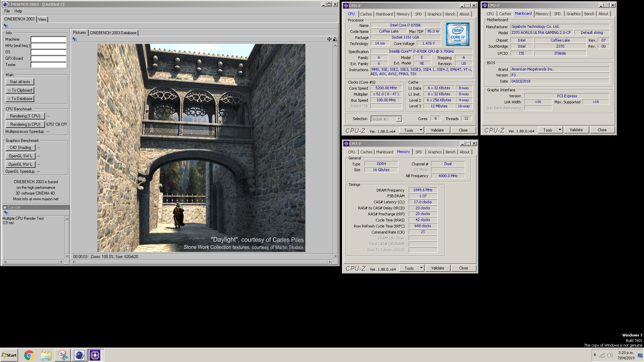Viewport: 644px width, 362px height.
Task: Click the pin icon in Console panel
Action: pos(6,213)
